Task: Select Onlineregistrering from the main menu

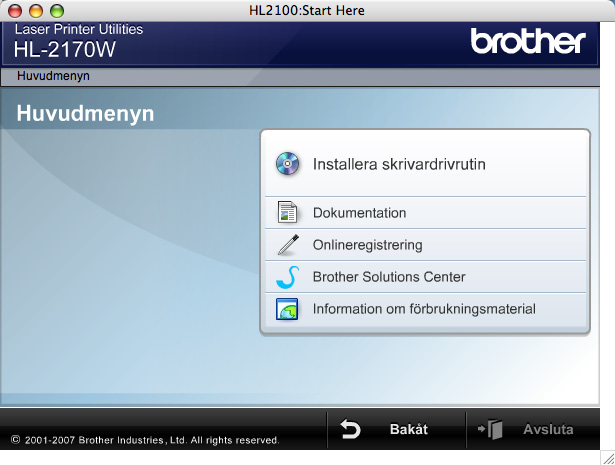Action: (x=426, y=245)
